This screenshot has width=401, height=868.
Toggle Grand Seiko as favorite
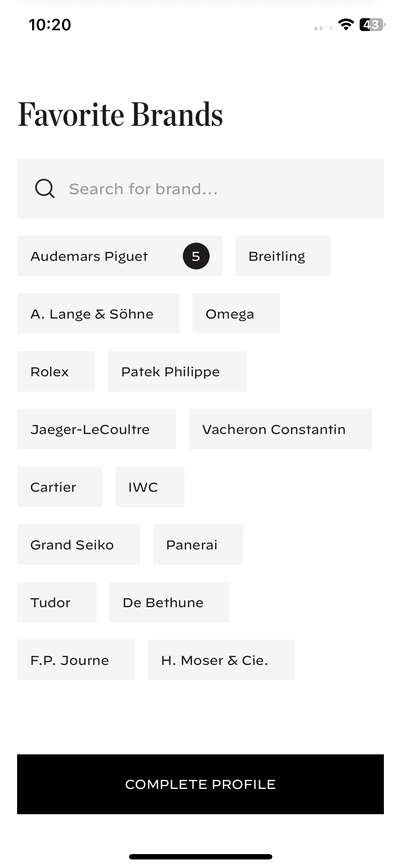click(x=78, y=544)
